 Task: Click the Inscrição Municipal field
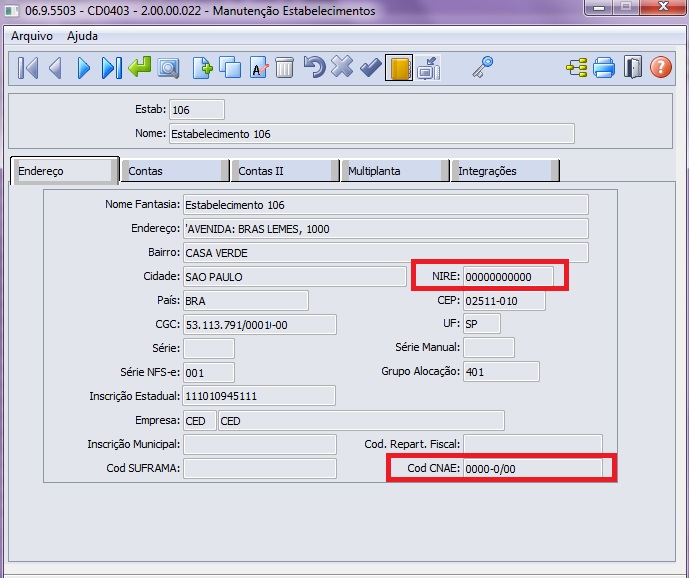click(x=260, y=444)
